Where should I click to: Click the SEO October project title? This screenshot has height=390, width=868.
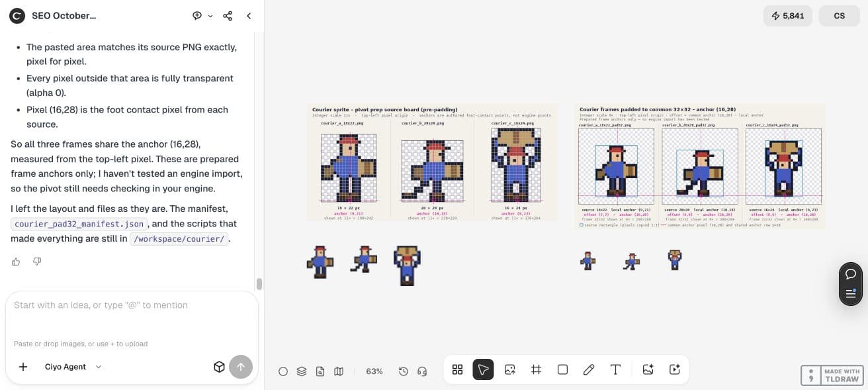[x=64, y=15]
